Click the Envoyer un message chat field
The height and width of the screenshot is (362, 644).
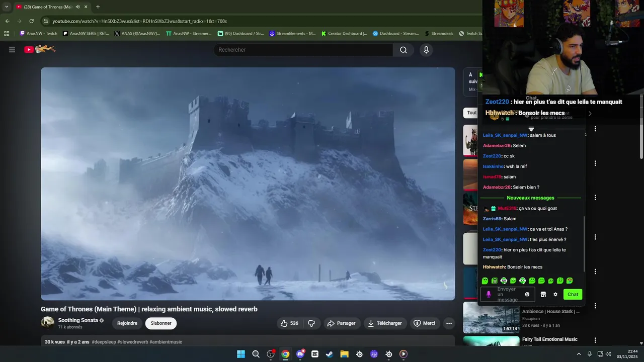click(x=507, y=294)
